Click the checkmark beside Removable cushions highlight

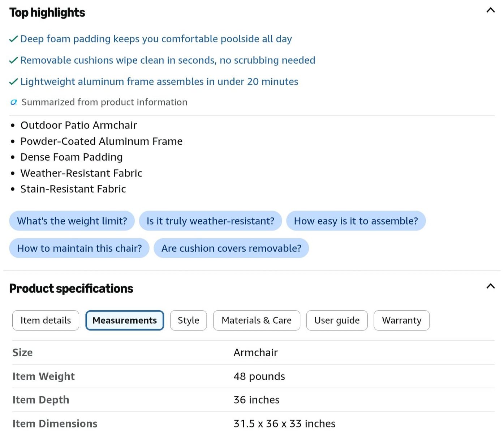point(13,60)
